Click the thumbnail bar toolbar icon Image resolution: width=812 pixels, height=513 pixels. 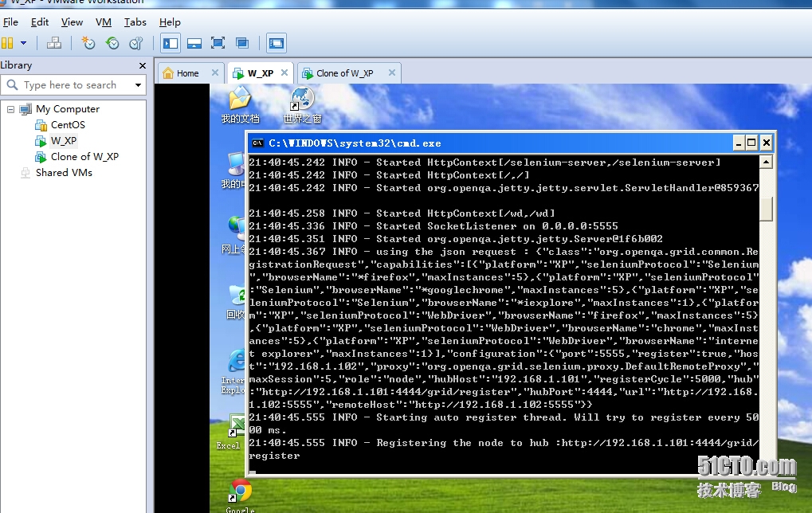coord(194,43)
